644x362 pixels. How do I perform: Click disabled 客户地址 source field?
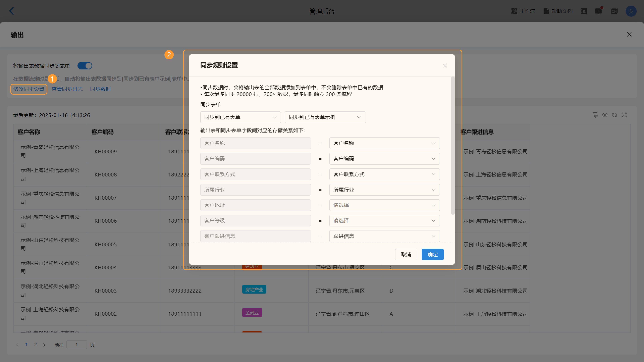tap(255, 205)
